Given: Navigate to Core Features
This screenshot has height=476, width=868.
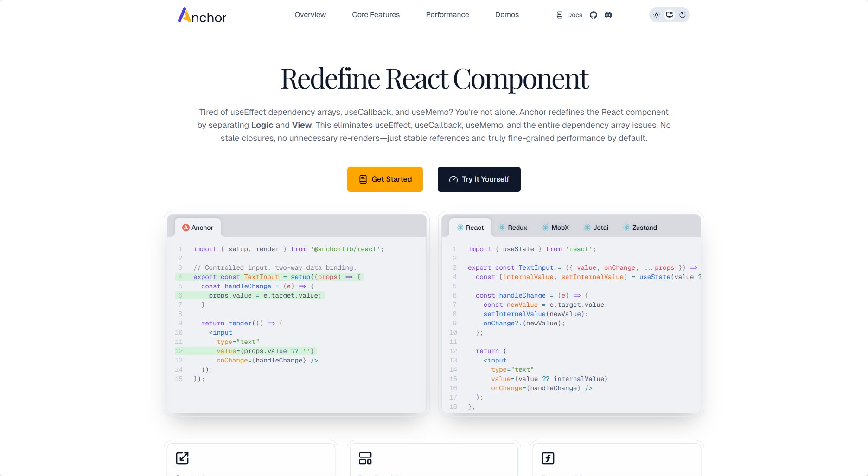Looking at the screenshot, I should click(376, 14).
